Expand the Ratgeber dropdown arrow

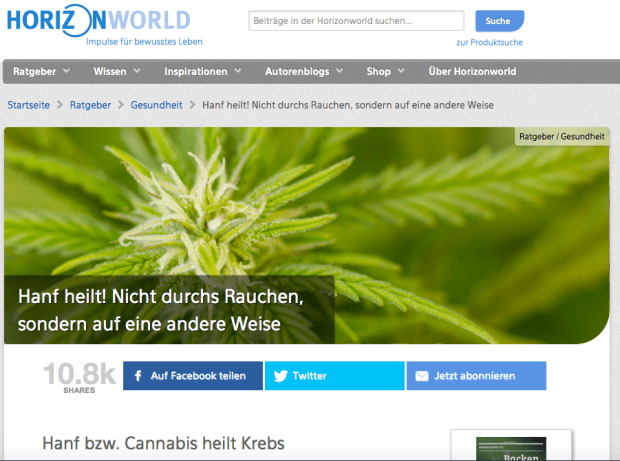point(66,72)
